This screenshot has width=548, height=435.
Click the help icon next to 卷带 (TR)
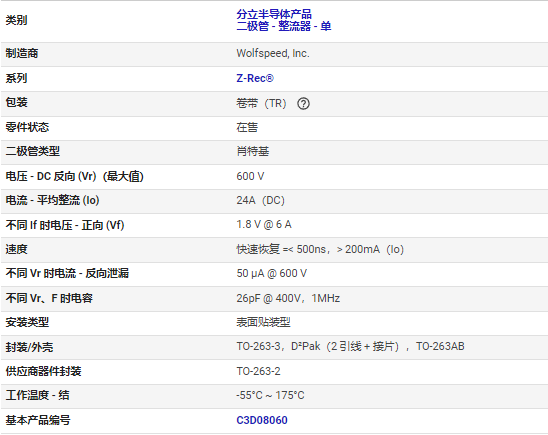tap(303, 103)
